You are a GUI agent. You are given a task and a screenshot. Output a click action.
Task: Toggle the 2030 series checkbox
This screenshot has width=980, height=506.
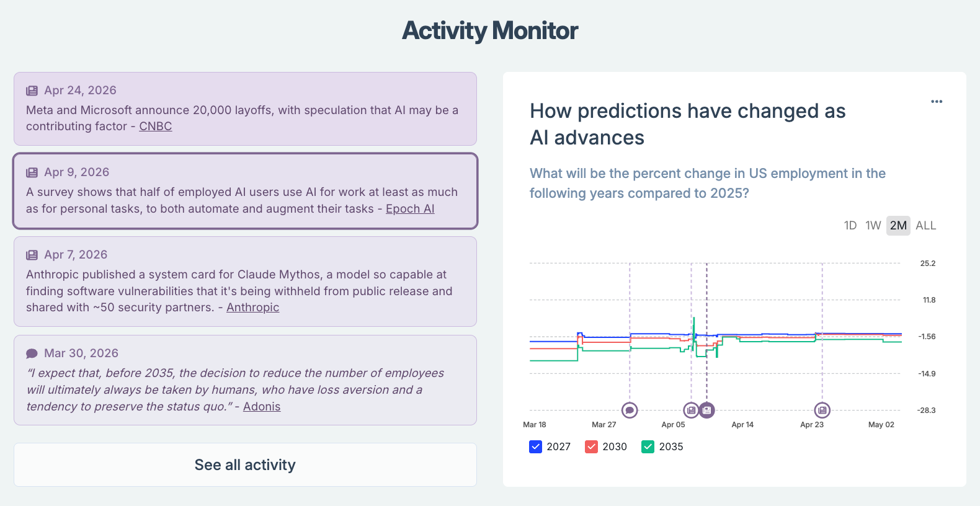592,446
